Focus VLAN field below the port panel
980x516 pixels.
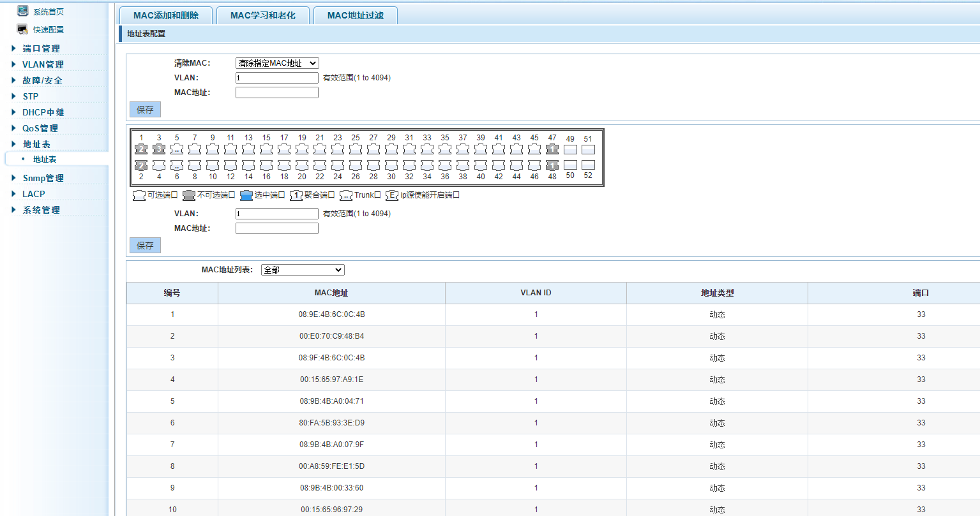point(277,214)
